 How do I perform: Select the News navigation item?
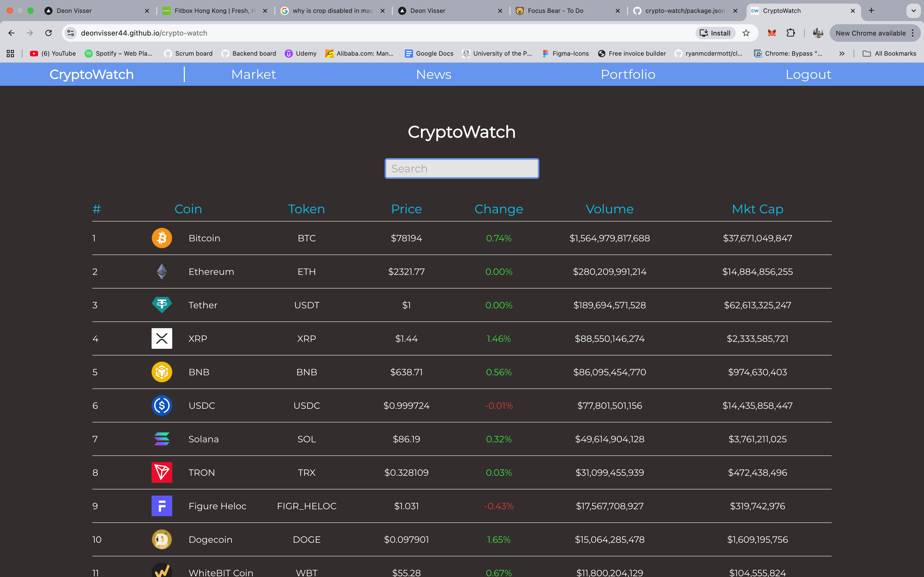(433, 74)
